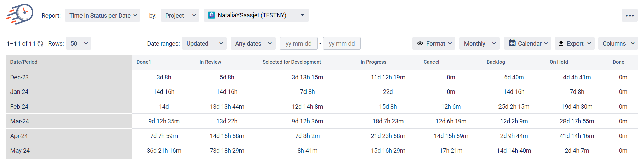Open the 'by: Project' dropdown

click(180, 15)
